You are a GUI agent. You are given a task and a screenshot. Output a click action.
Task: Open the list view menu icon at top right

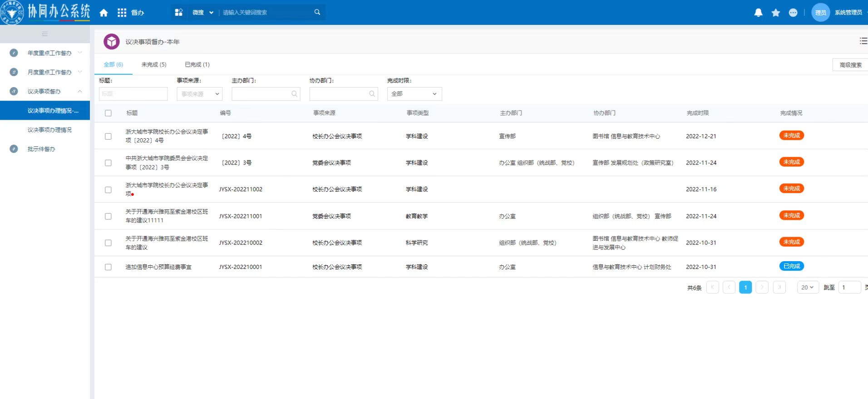(863, 41)
